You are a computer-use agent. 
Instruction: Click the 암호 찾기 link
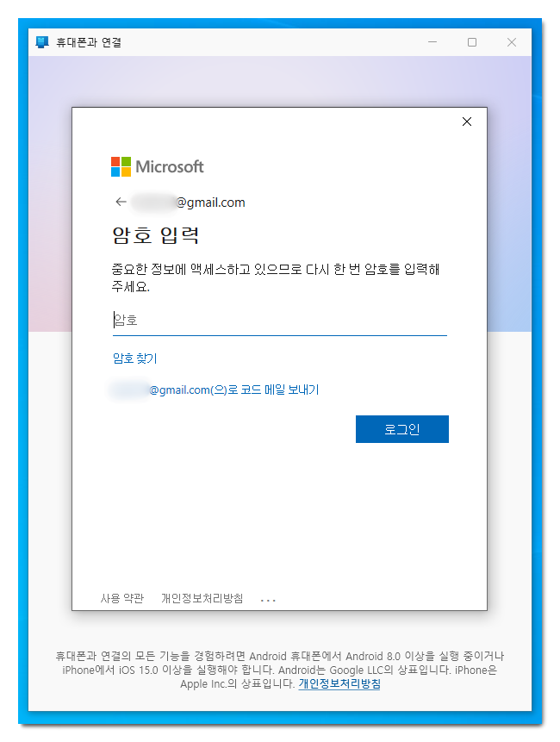click(x=134, y=359)
